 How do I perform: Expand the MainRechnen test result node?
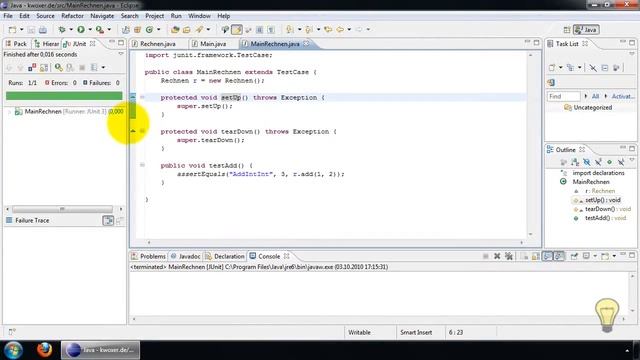click(x=9, y=111)
